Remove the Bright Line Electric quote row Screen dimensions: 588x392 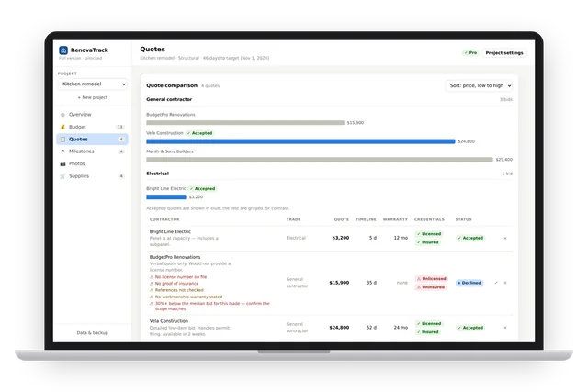pos(505,239)
